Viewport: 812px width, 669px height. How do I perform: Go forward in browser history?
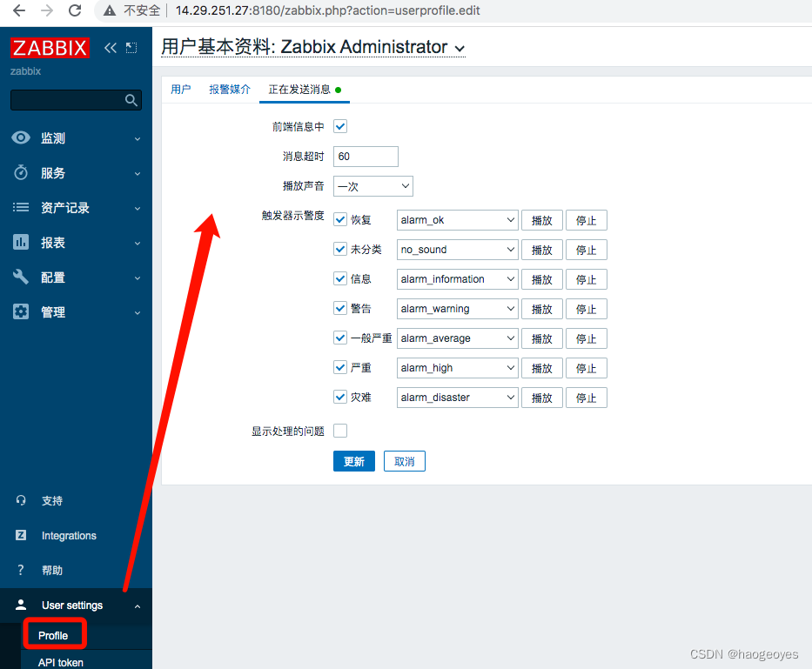(x=47, y=10)
